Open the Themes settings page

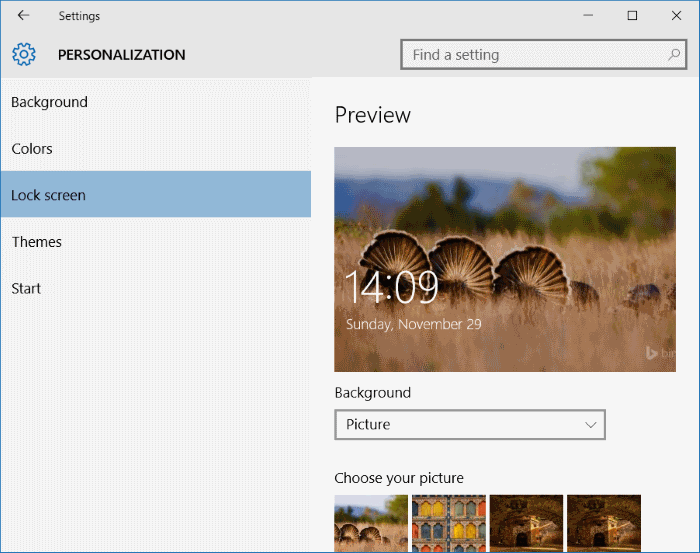click(155, 241)
